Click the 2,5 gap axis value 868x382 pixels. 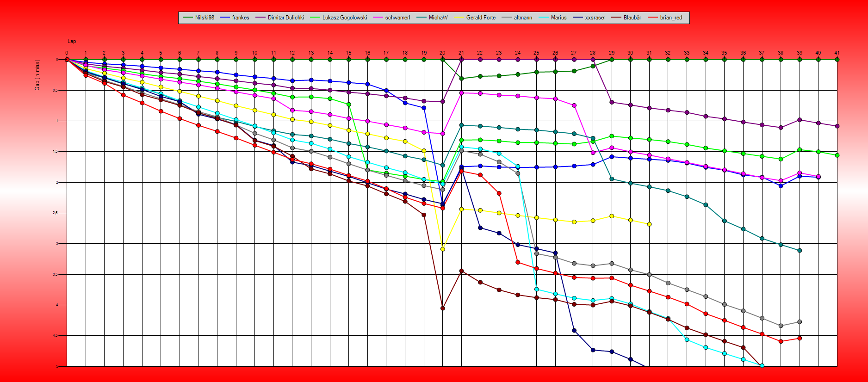coord(55,213)
